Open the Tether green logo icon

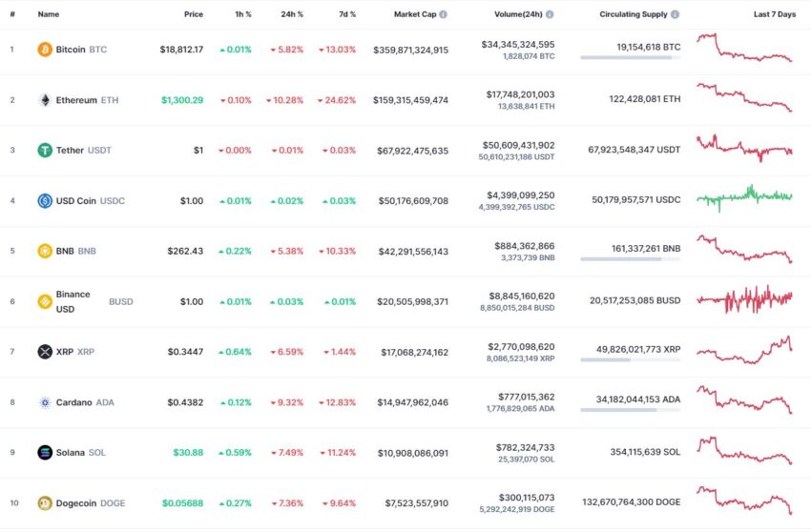(x=45, y=151)
